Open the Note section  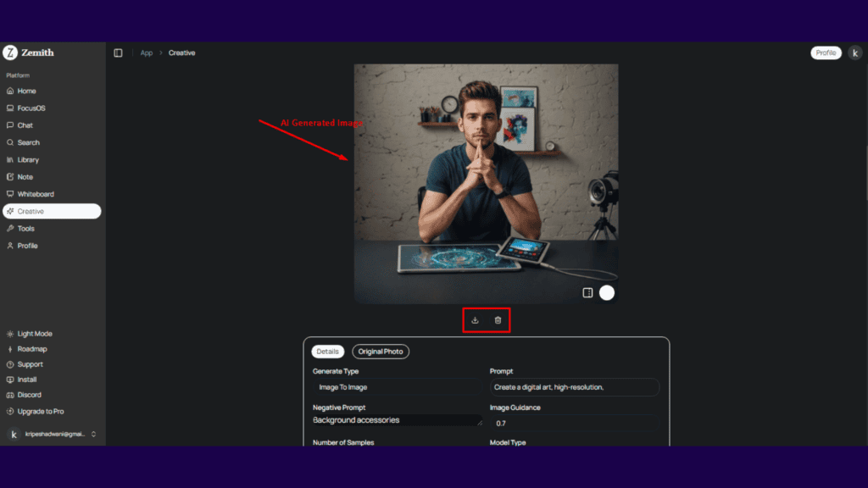pos(28,176)
